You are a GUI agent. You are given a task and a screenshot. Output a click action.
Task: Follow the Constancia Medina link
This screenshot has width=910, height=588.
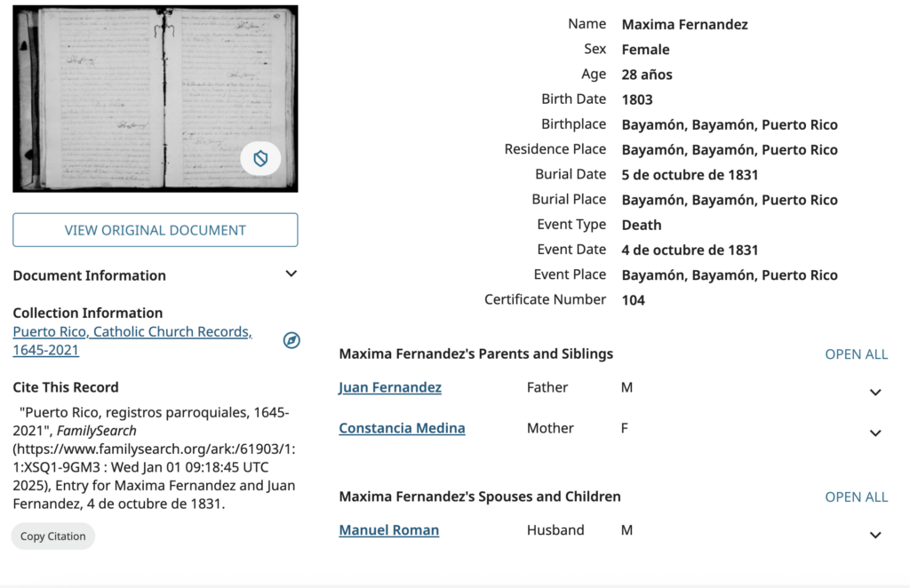(402, 428)
